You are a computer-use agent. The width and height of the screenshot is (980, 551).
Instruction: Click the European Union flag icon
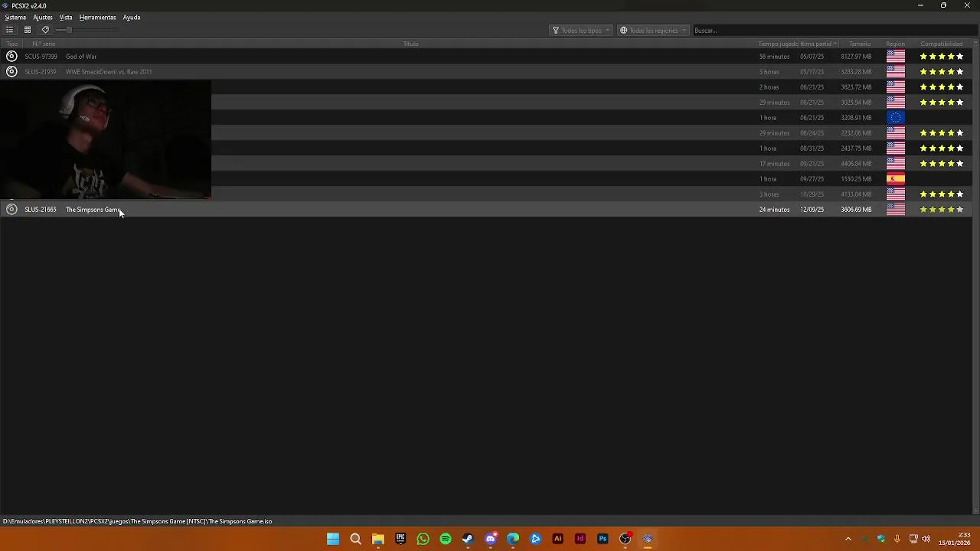click(895, 118)
